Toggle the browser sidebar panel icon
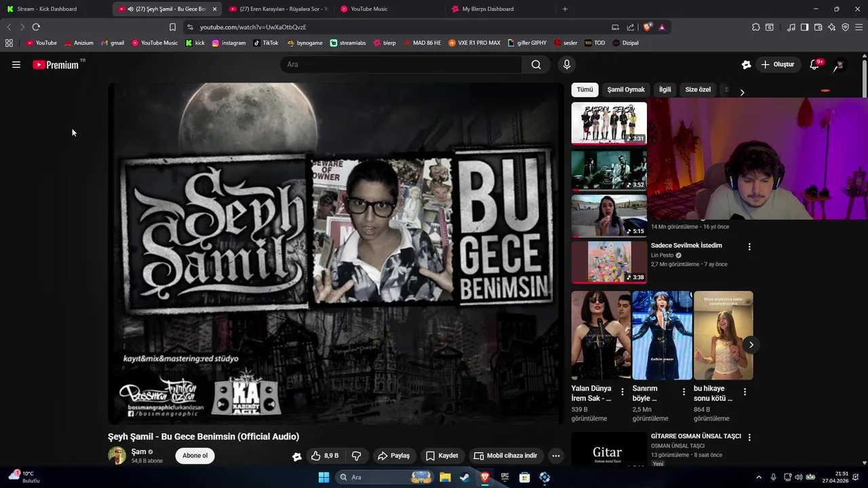This screenshot has width=868, height=488. [x=804, y=27]
